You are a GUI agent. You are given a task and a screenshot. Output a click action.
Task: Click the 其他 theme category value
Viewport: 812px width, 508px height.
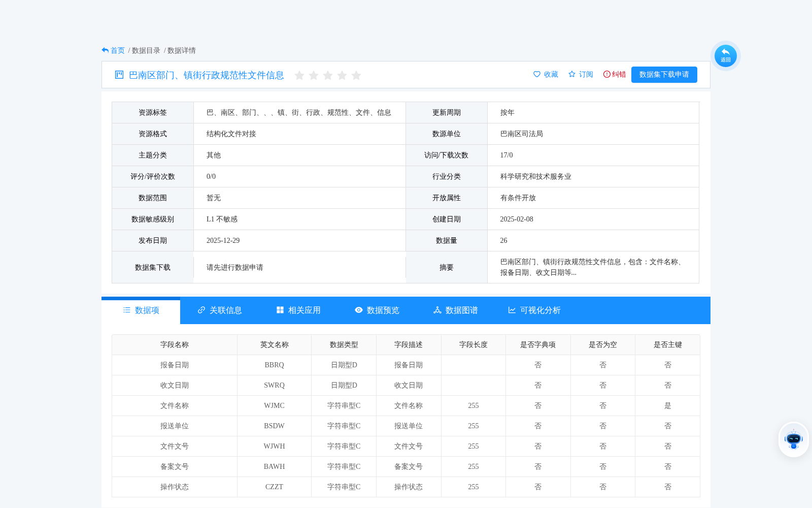[x=214, y=155]
